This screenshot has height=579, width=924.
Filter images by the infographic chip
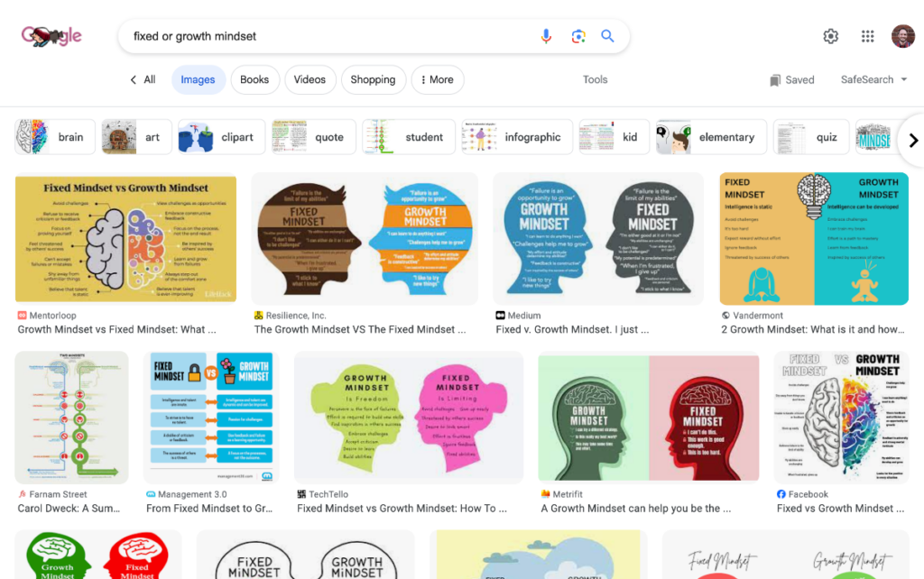(517, 137)
